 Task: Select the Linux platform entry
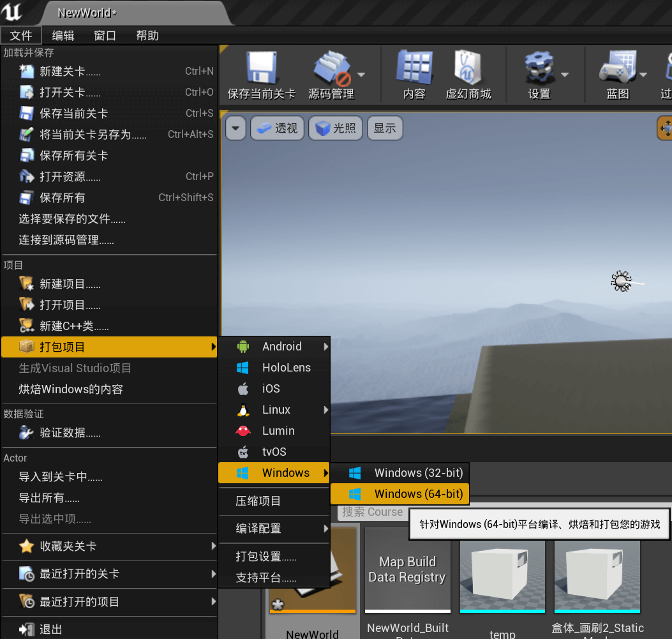coord(274,409)
